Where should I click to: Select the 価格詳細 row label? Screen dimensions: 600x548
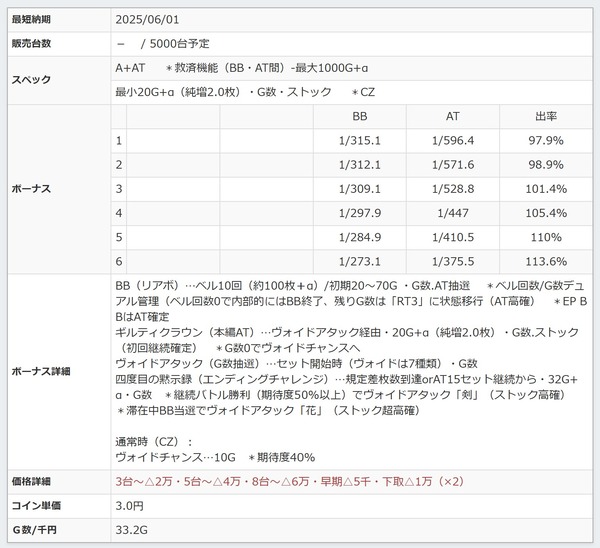[31, 482]
